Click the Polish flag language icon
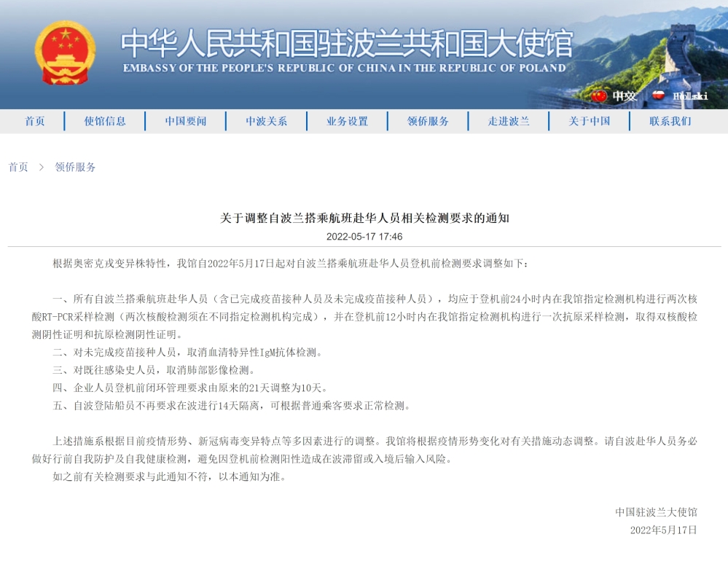Viewport: 728px width, 561px height. point(658,95)
